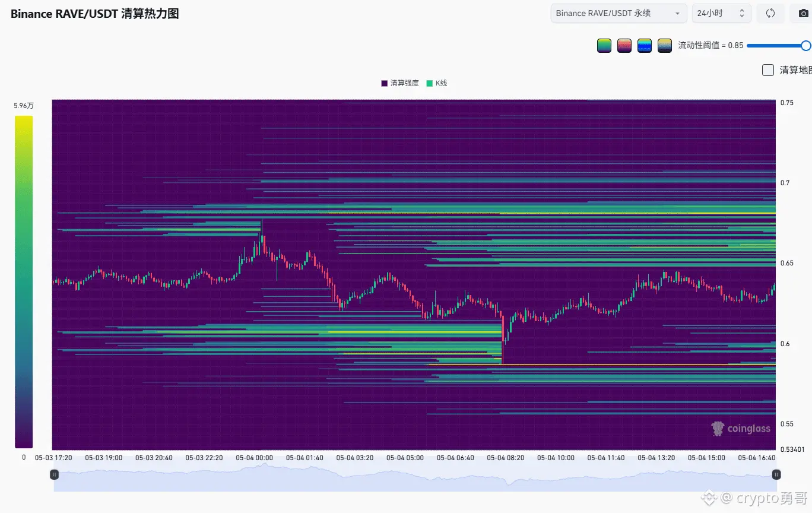The width and height of the screenshot is (812, 513).
Task: Click the 05-04 01:40 time axis label
Action: click(305, 458)
